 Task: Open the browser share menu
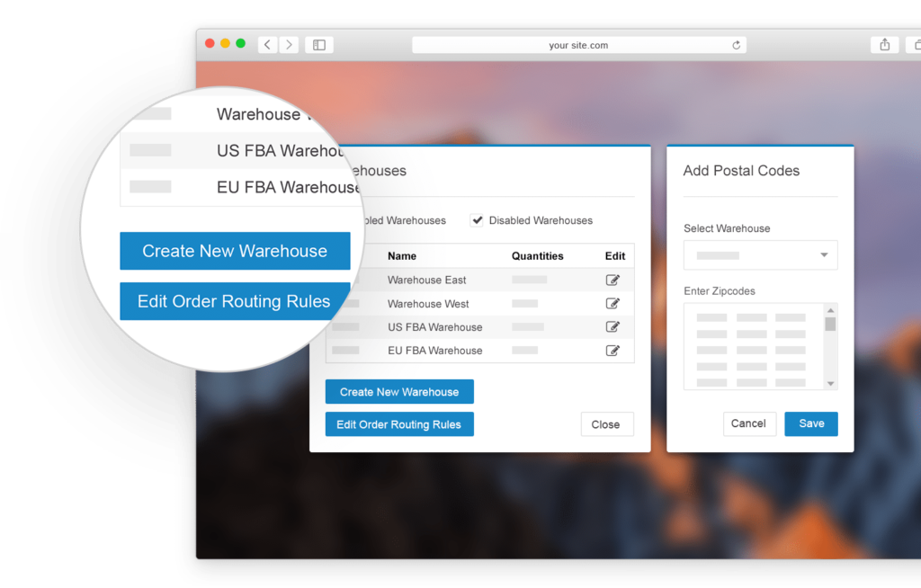point(885,45)
